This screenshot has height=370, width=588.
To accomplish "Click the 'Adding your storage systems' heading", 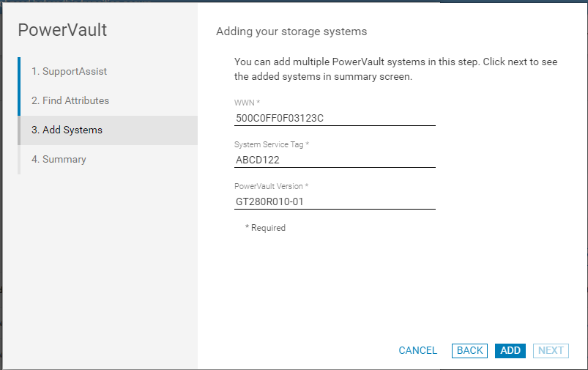I will (291, 32).
